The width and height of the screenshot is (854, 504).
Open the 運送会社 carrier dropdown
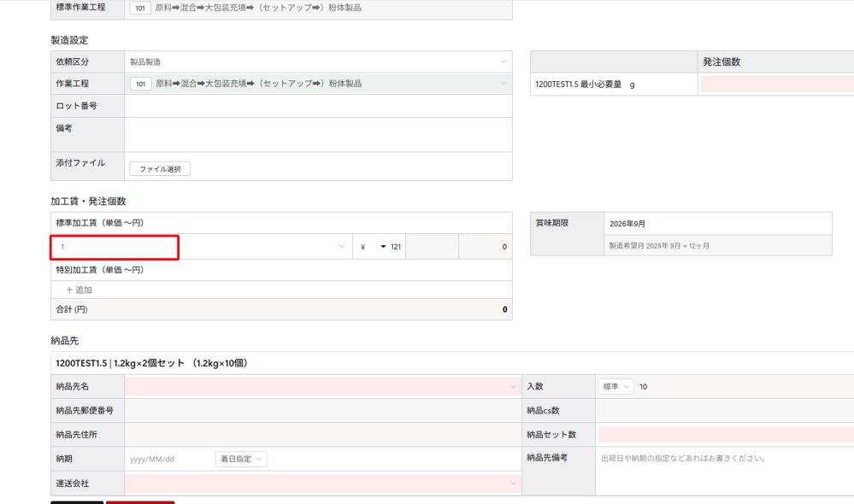[321, 483]
